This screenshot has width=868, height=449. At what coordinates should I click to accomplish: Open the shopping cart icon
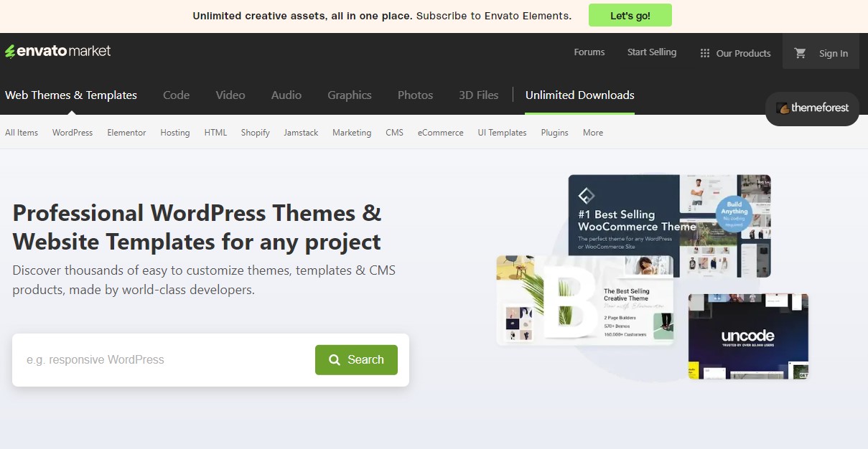(800, 53)
